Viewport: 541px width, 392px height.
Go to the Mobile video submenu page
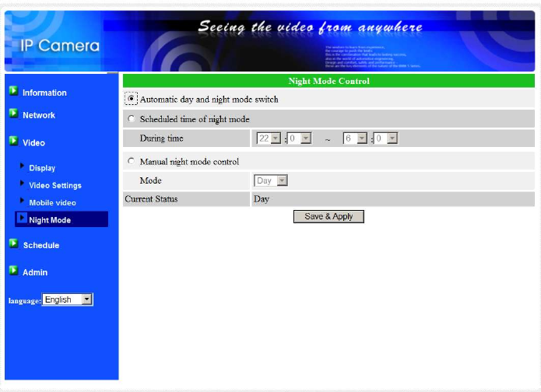52,203
